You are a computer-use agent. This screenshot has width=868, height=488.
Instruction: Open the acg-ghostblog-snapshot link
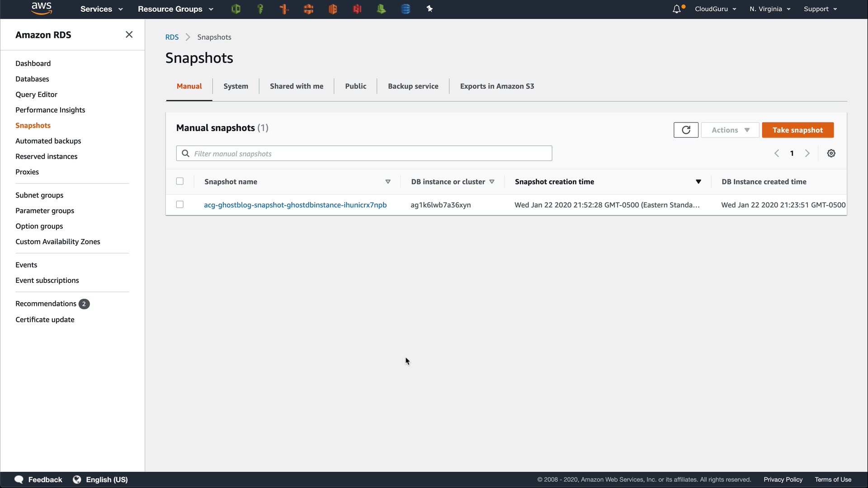tap(295, 205)
